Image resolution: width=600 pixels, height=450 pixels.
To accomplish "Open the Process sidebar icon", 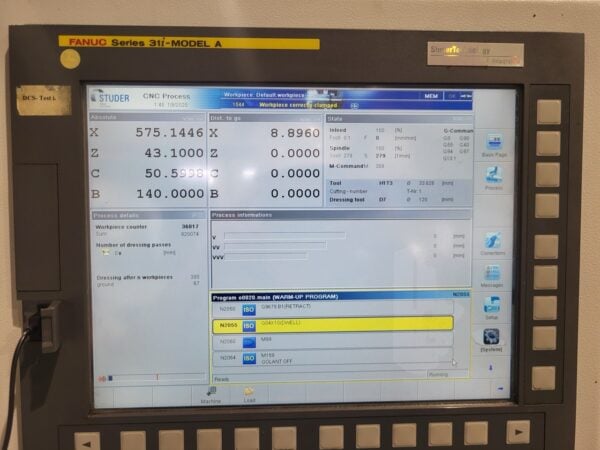I will [494, 178].
